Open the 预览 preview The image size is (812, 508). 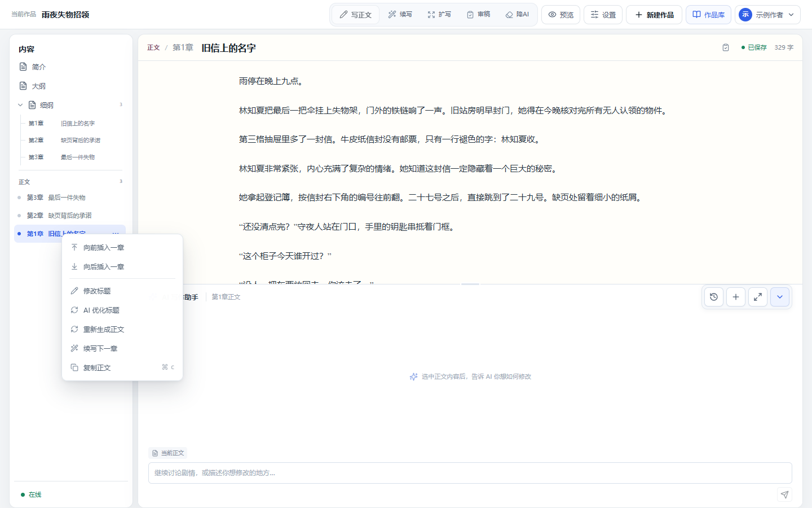click(561, 15)
